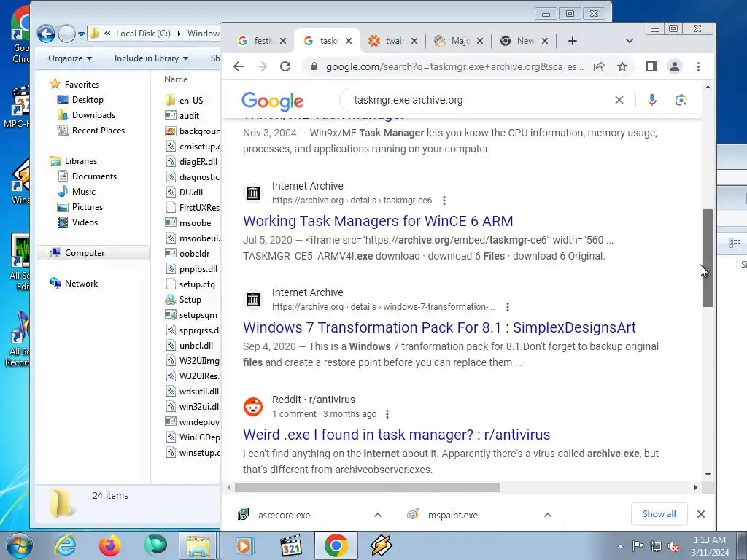Click the muted volume tray icon
This screenshot has height=560, width=747.
point(673,546)
